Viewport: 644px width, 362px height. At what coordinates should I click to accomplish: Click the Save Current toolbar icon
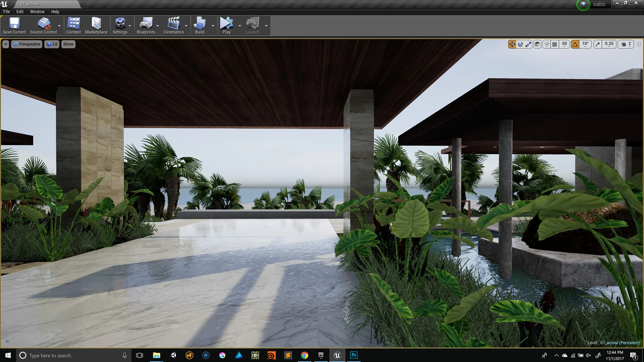[x=14, y=25]
